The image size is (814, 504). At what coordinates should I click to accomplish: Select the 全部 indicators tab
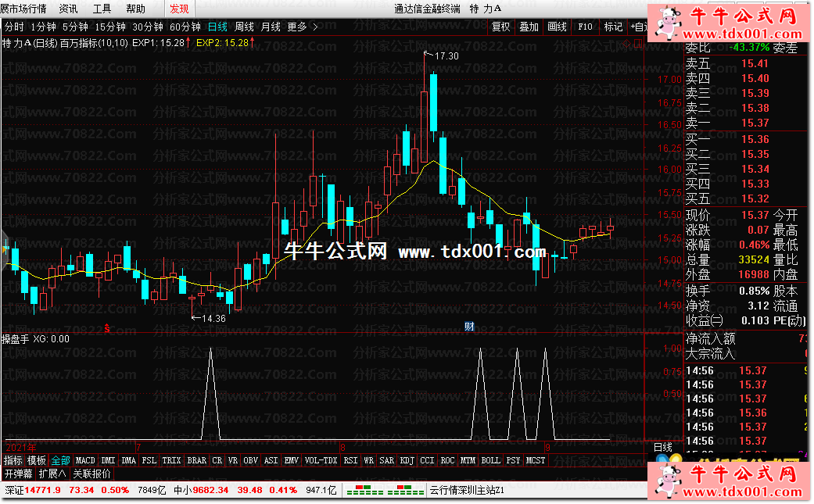(61, 460)
